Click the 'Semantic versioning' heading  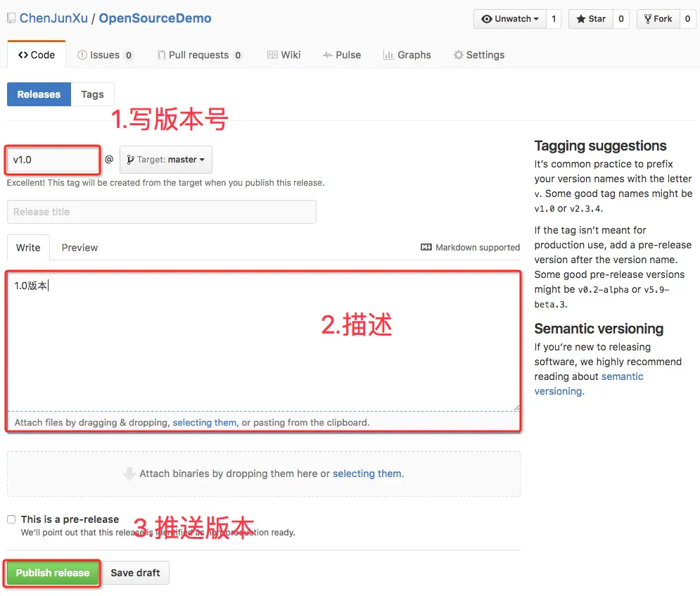click(x=599, y=329)
